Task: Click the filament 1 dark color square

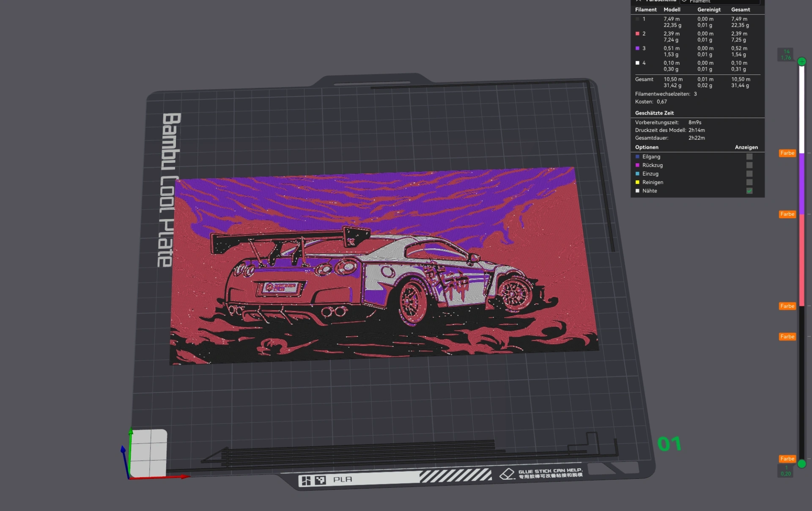Action: tap(637, 19)
